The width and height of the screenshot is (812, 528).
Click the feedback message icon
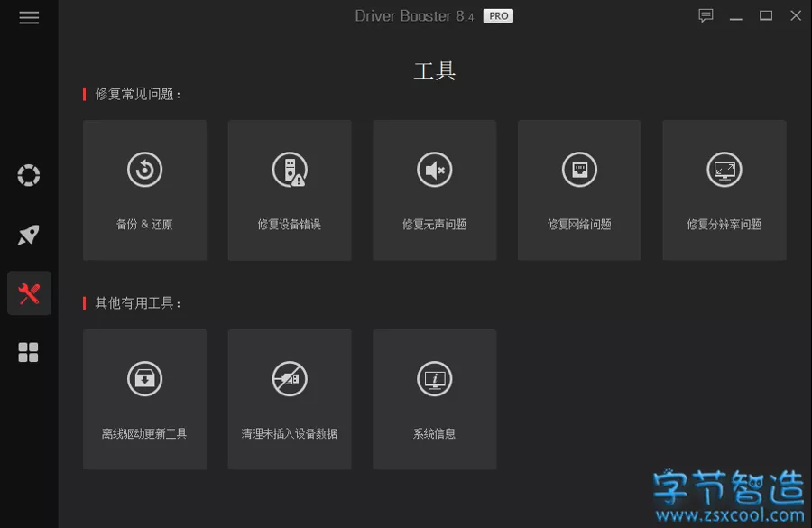(x=706, y=16)
